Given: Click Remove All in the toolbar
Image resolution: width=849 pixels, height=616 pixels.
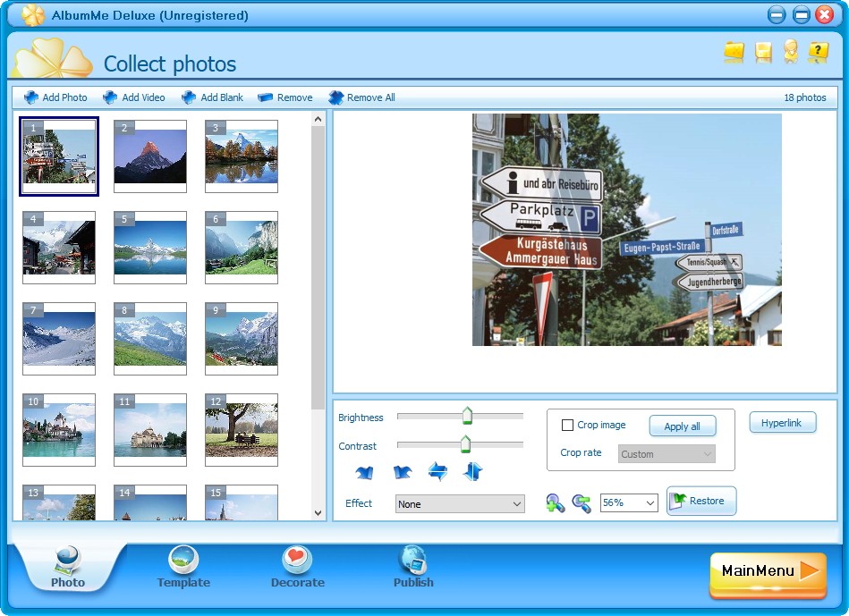Looking at the screenshot, I should pos(361,97).
